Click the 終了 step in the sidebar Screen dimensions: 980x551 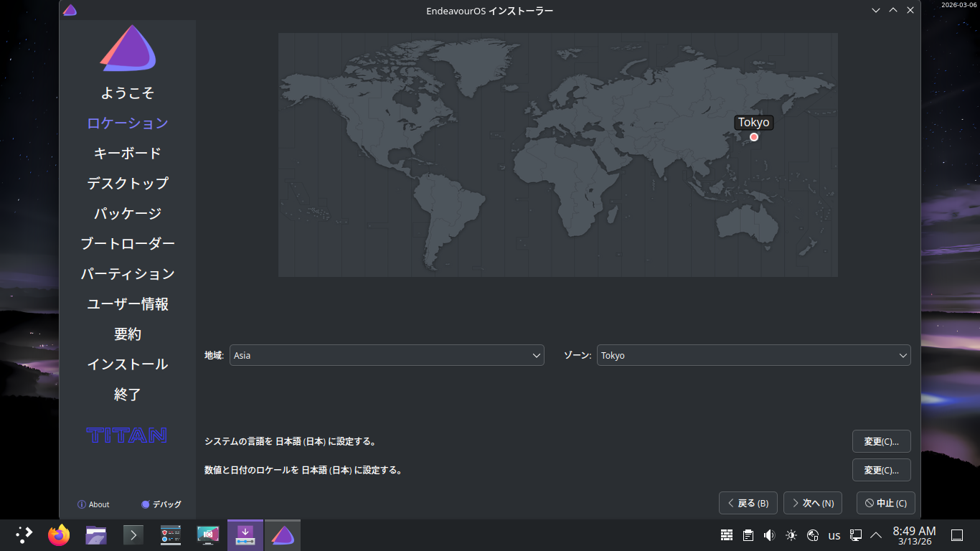coord(128,395)
